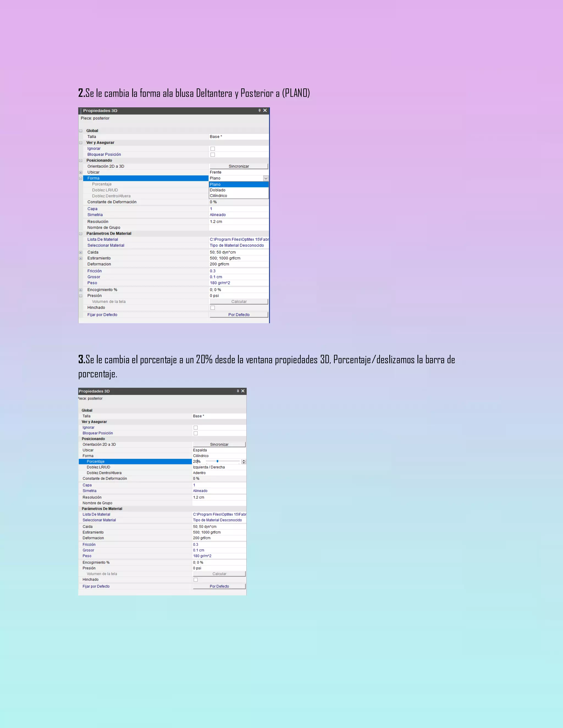
Task: Expand the Caida row in upper panel
Action: pos(81,252)
